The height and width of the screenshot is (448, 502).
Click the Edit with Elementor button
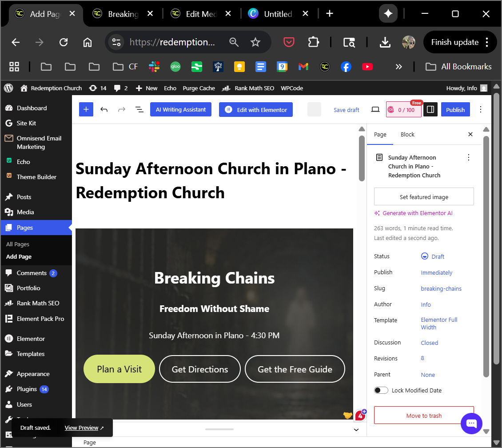tap(256, 110)
